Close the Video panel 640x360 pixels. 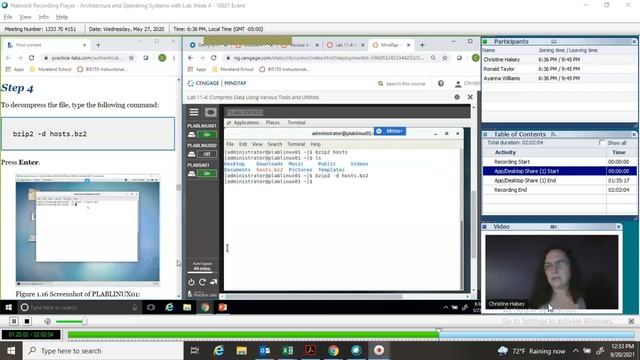point(618,227)
